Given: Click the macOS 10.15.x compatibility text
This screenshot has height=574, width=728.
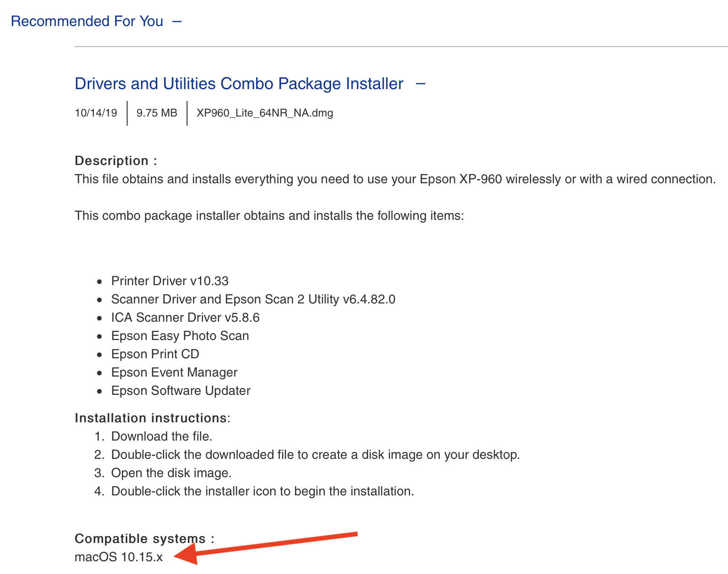Looking at the screenshot, I should pyautogui.click(x=118, y=557).
